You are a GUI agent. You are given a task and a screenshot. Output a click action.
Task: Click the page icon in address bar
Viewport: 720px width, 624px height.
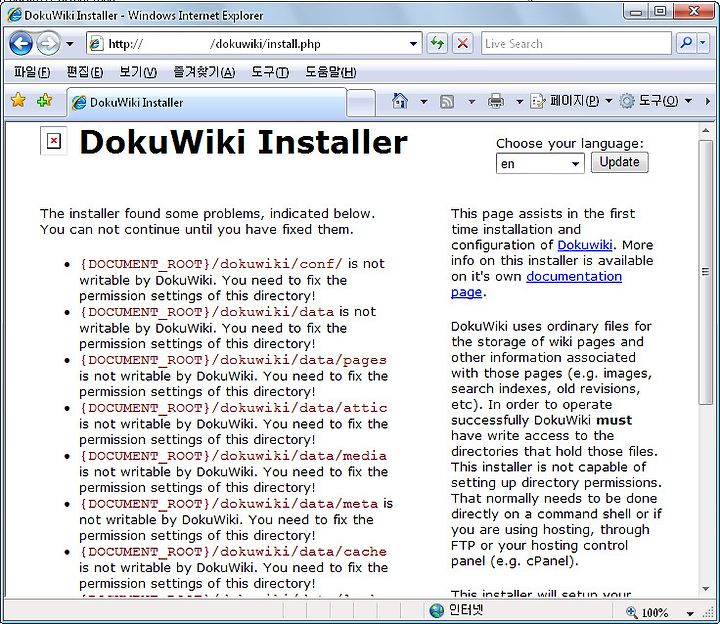pos(96,44)
